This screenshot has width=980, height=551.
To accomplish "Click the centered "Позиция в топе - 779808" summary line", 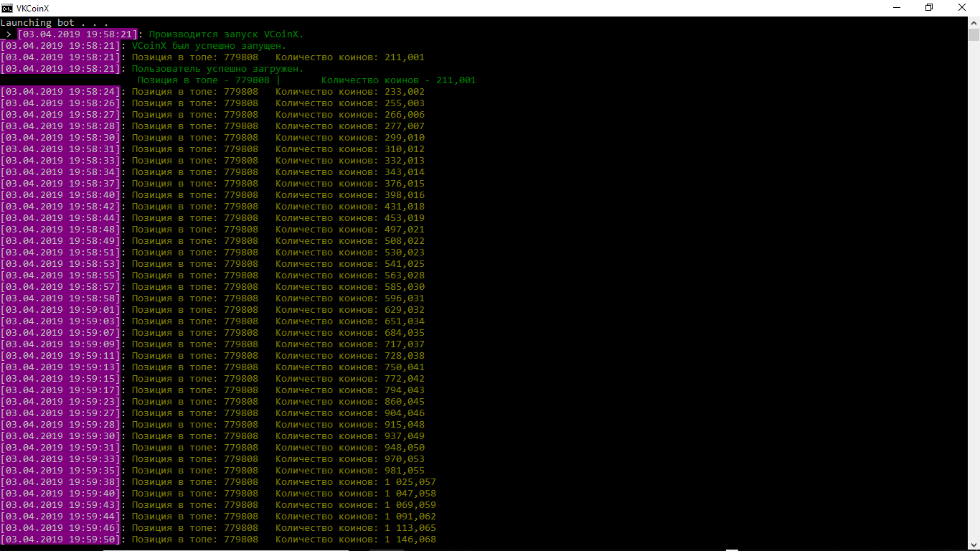I will point(204,80).
